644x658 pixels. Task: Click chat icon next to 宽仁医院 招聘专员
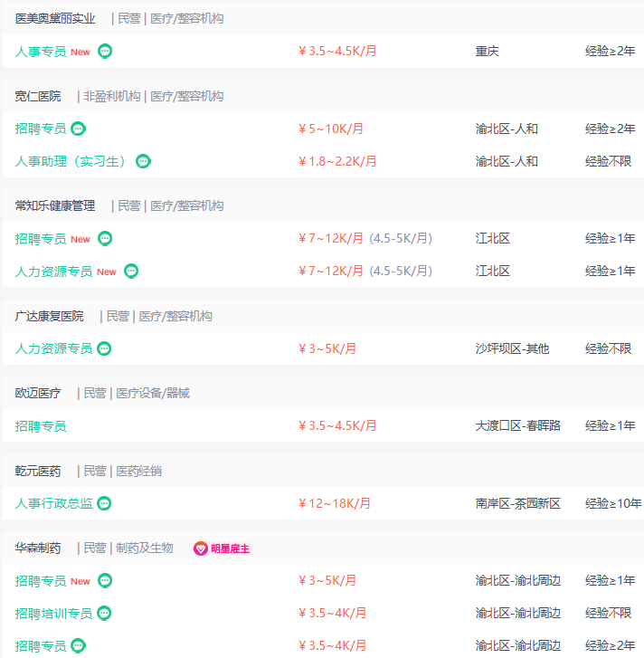point(79,129)
